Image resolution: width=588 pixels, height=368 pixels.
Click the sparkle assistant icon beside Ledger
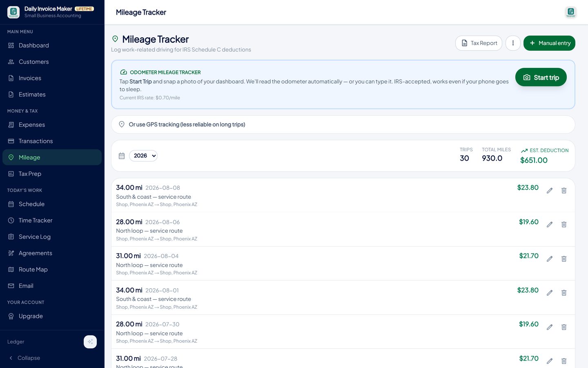[x=90, y=342]
